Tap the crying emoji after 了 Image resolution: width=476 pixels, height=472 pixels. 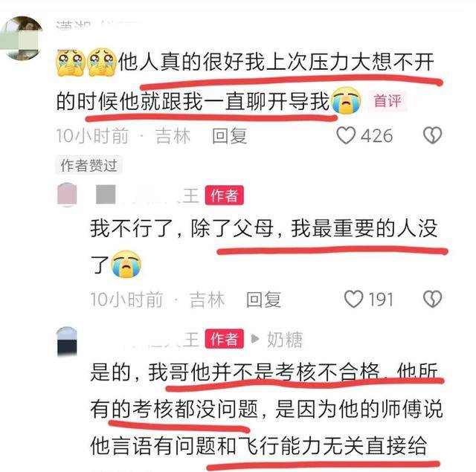(126, 264)
